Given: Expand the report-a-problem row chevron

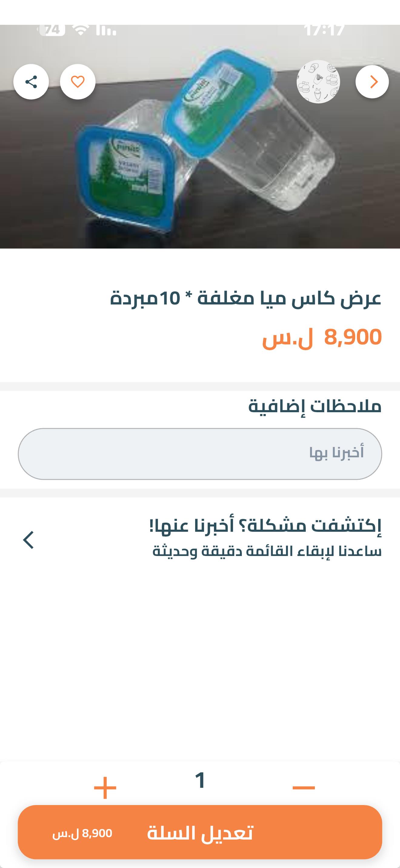Looking at the screenshot, I should click(29, 540).
